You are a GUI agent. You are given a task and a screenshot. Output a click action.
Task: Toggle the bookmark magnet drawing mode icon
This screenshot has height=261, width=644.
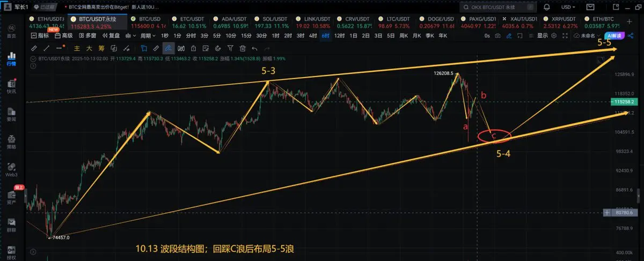pyautogui.click(x=144, y=48)
